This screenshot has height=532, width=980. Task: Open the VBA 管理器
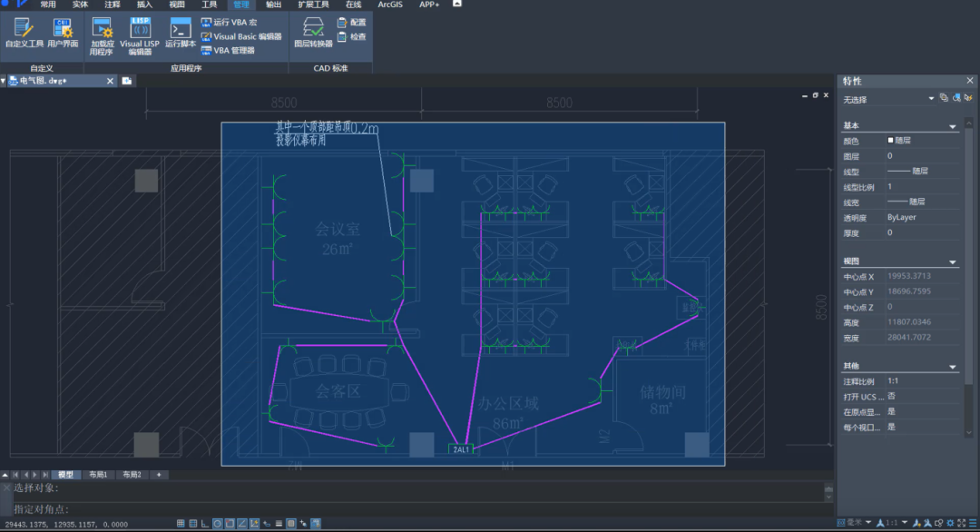click(228, 50)
